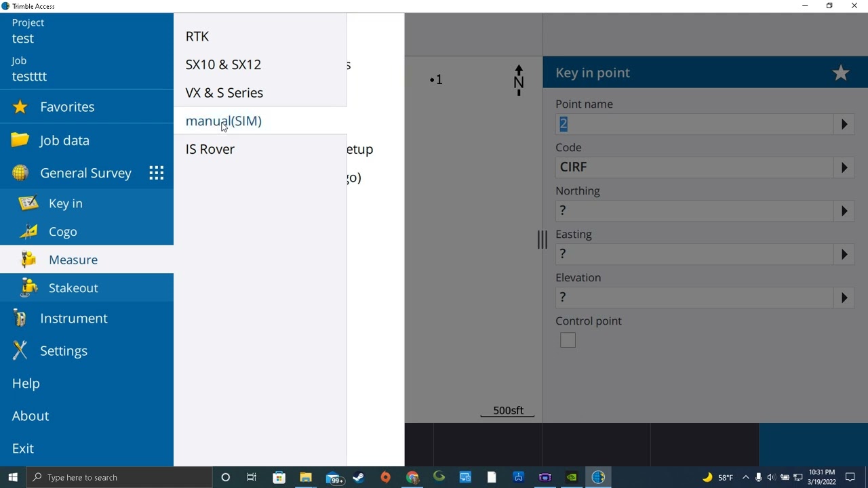The height and width of the screenshot is (488, 868).
Task: Click the Job data folder icon
Action: (20, 140)
